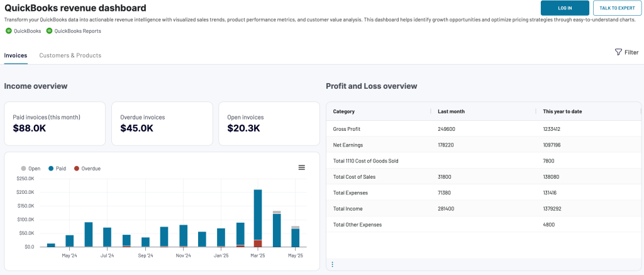Sort by the Last month column header
Screen dimensions: 644x275
[452, 111]
